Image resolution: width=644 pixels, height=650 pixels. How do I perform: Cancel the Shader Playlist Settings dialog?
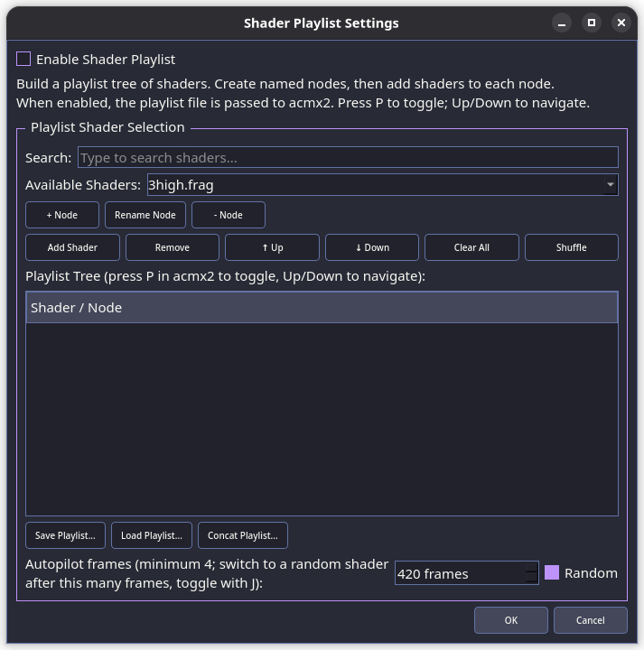[591, 620]
